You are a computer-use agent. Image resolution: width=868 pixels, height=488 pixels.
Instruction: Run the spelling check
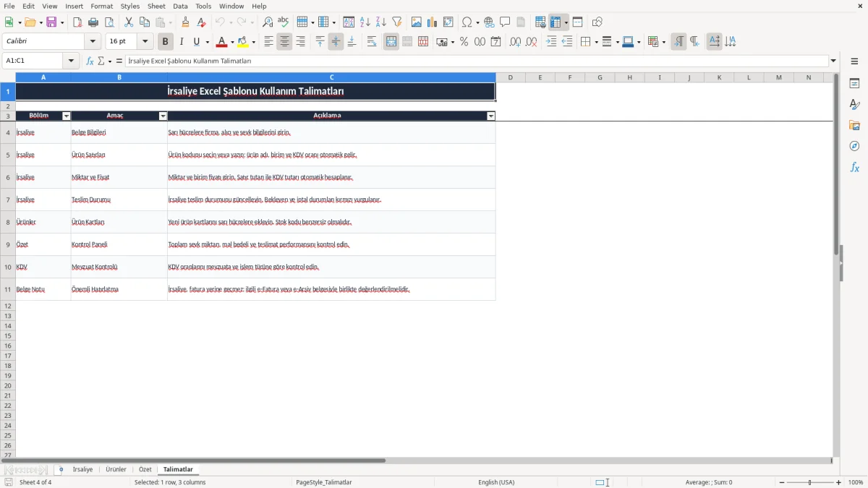pos(284,22)
